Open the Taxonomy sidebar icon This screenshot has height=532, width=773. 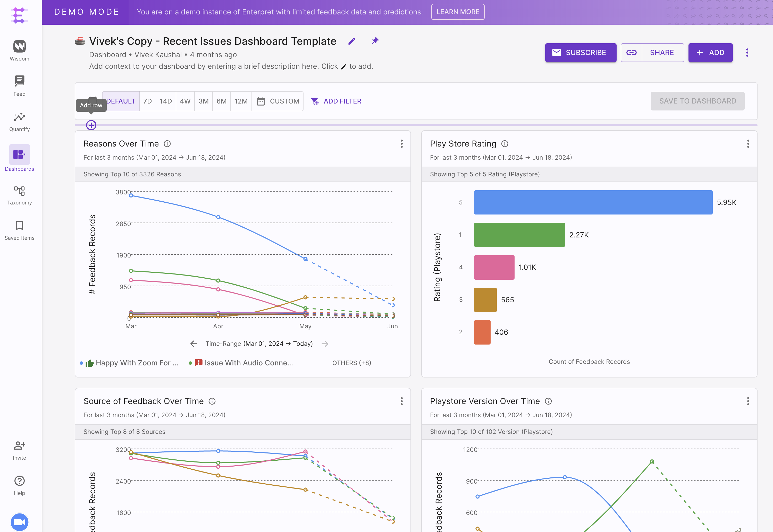tap(19, 191)
